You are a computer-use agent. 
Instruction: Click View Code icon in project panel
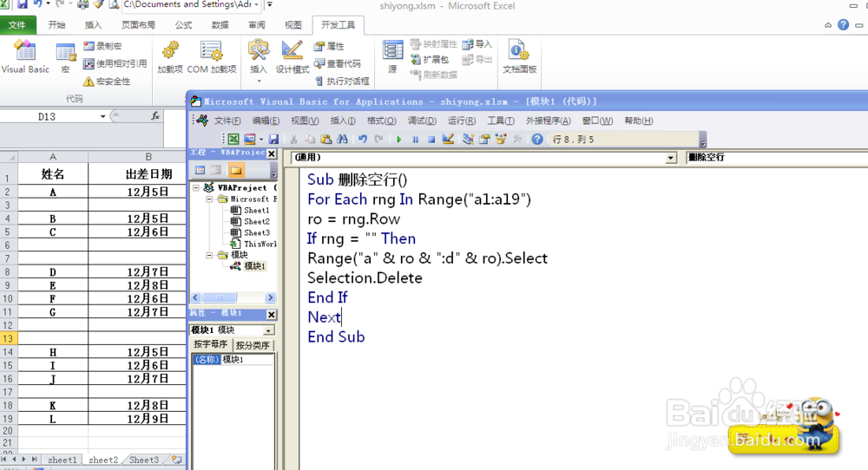pos(200,170)
